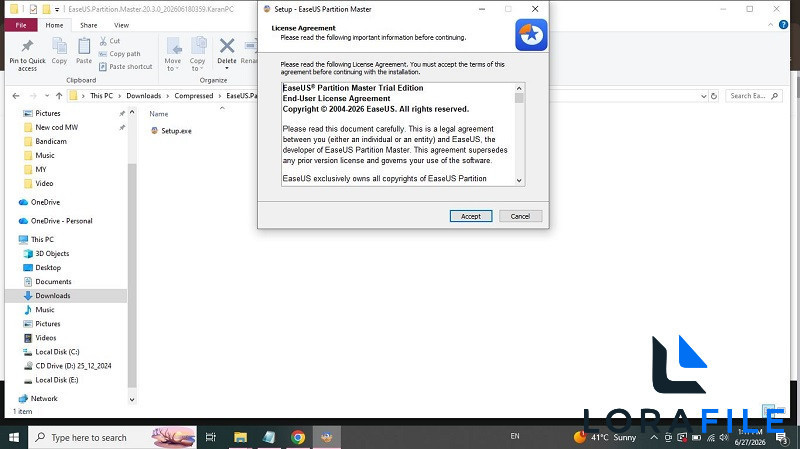Click This PC in address breadcrumb
Screen dimensions: 800x449
click(102, 96)
